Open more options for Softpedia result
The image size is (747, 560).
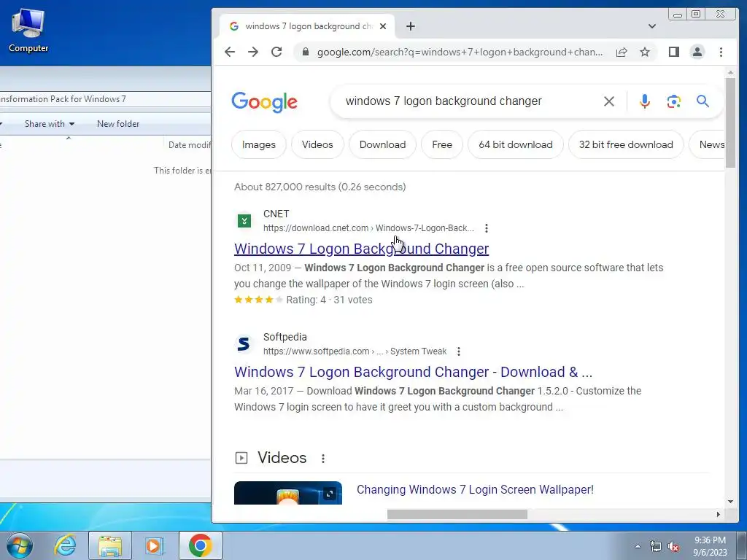459,351
